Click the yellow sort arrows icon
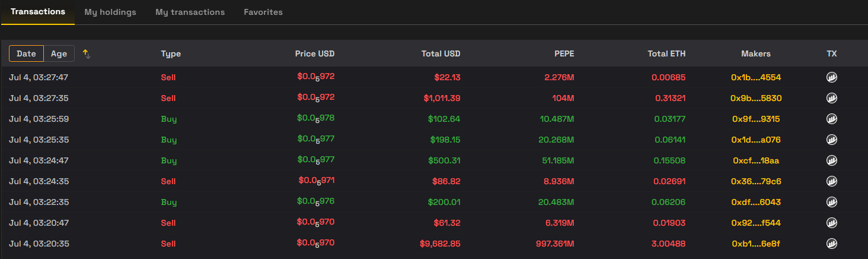Image resolution: width=868 pixels, height=259 pixels. click(87, 54)
